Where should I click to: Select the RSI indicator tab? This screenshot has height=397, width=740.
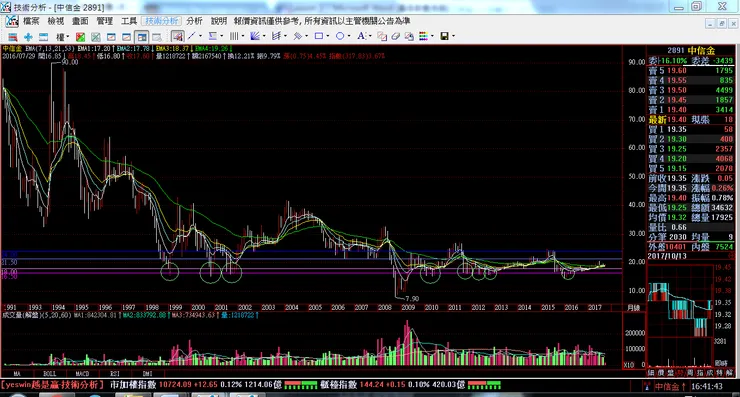(x=115, y=373)
